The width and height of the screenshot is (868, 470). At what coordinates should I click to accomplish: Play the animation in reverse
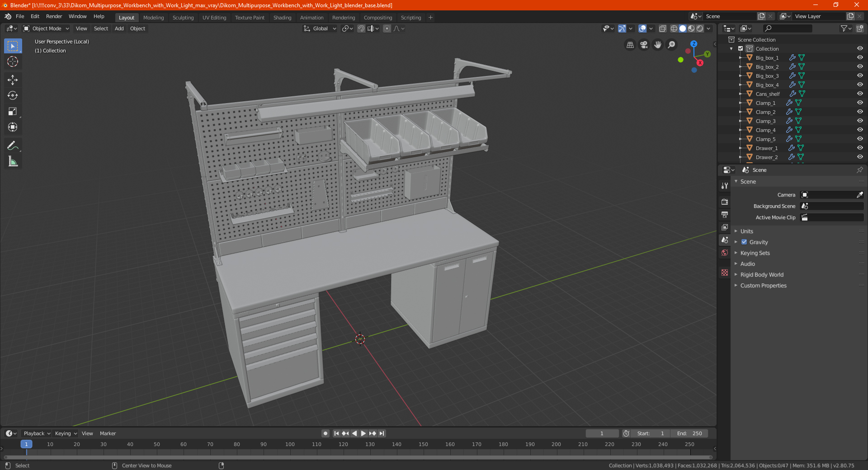click(x=354, y=433)
